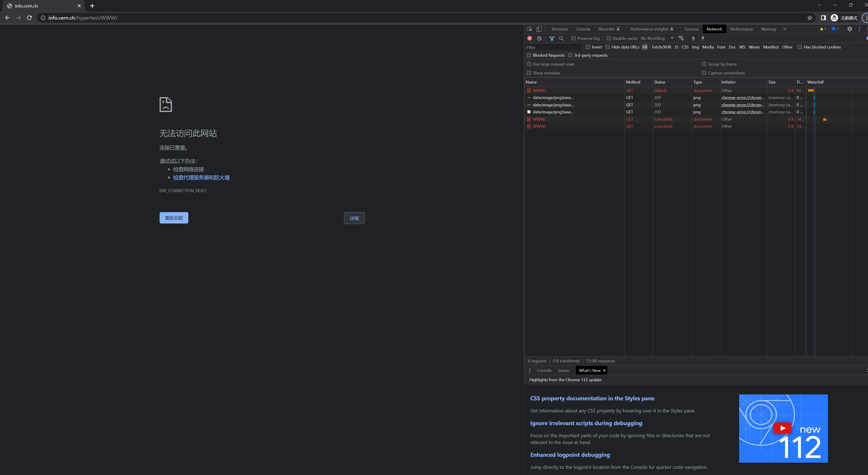This screenshot has height=475, width=868.
Task: Click the blue 重新加载 reload button
Action: coord(174,218)
